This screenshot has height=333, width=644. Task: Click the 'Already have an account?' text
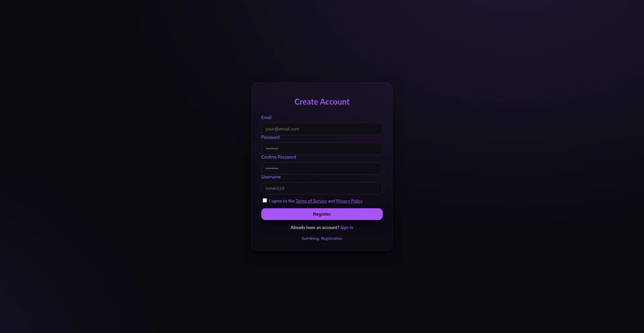click(315, 227)
